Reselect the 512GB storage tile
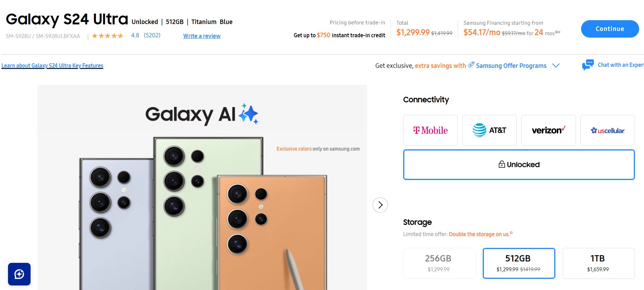 (519, 263)
